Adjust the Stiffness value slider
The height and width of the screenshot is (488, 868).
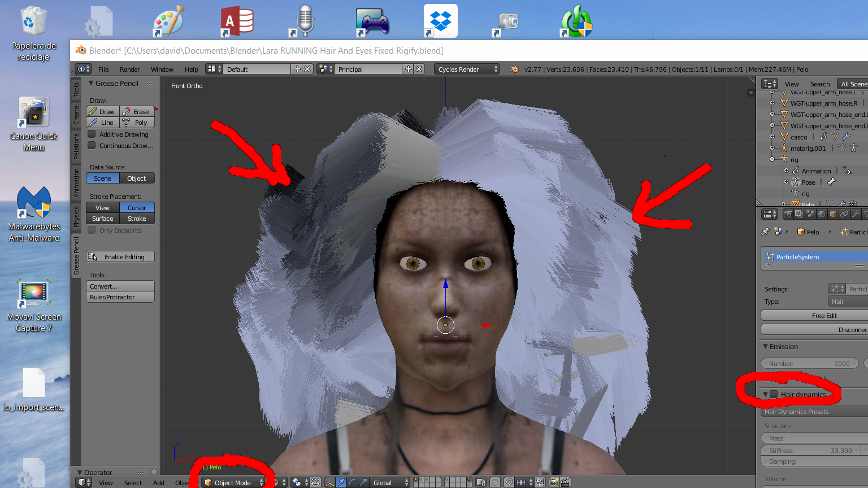pos(810,450)
